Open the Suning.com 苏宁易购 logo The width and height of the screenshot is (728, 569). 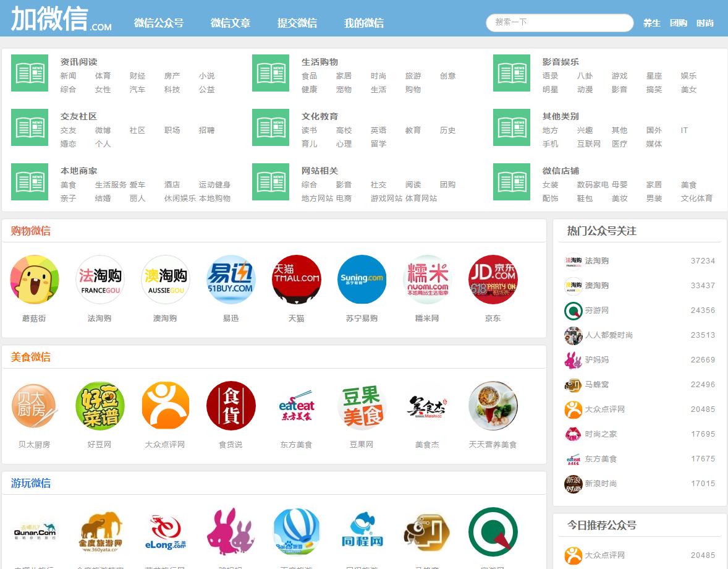362,279
